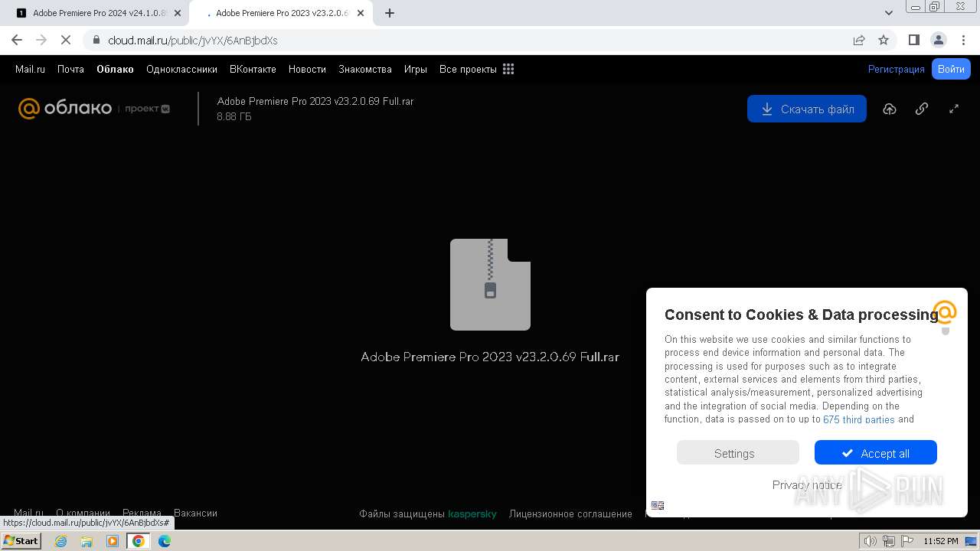Image resolution: width=980 pixels, height=551 pixels.
Task: Open the media player taskbar icon
Action: (113, 541)
